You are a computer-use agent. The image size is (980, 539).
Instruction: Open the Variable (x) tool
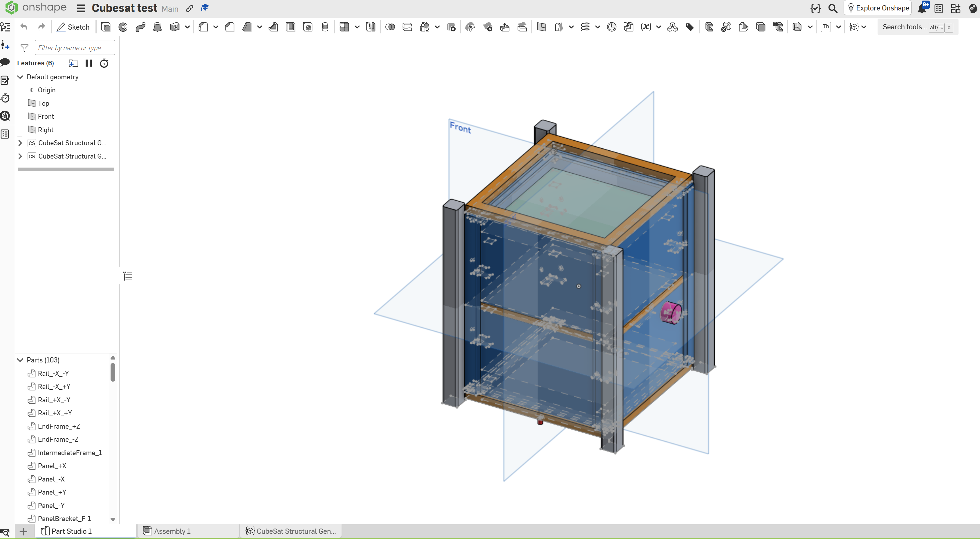point(646,27)
